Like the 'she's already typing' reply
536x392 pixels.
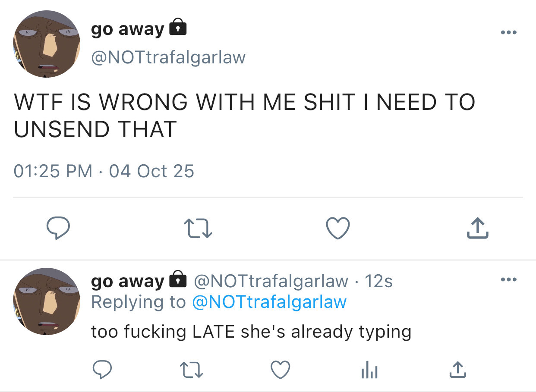280,370
